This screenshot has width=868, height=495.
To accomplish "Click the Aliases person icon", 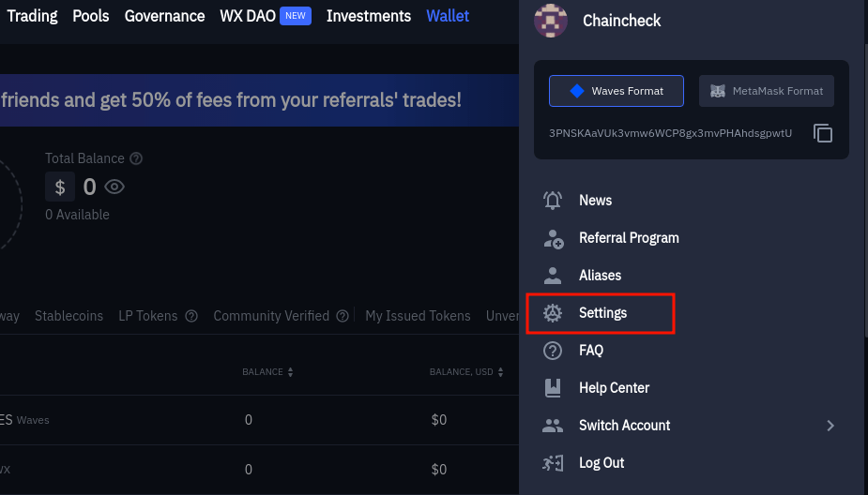I will click(x=553, y=276).
